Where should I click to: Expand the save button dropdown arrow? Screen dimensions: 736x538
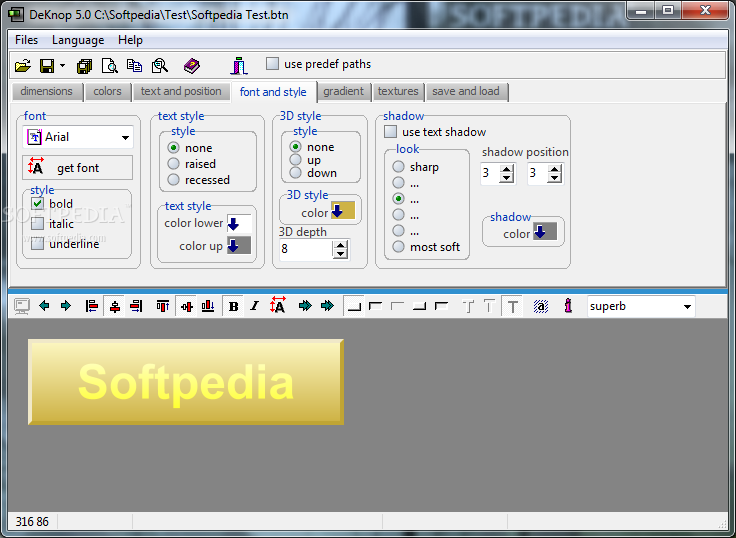coord(62,66)
